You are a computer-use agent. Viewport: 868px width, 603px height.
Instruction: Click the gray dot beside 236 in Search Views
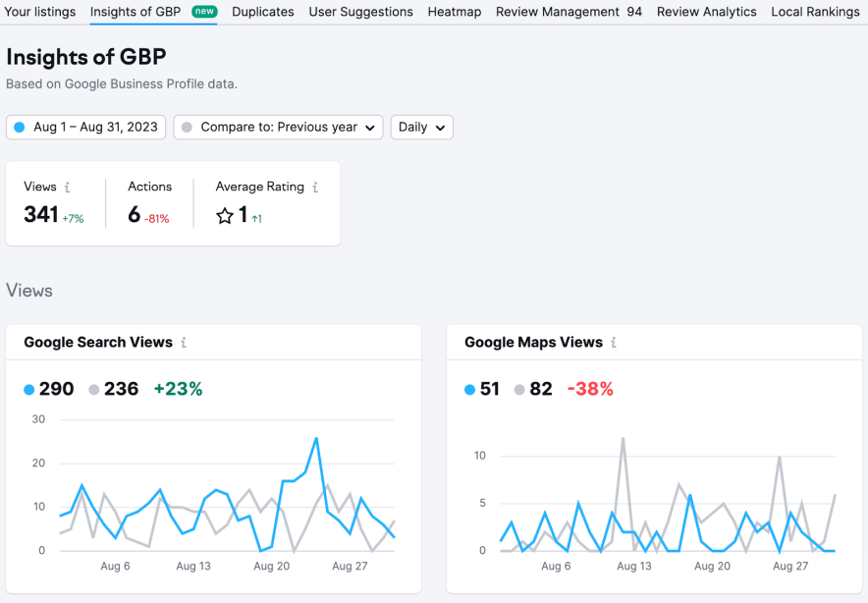pos(94,390)
